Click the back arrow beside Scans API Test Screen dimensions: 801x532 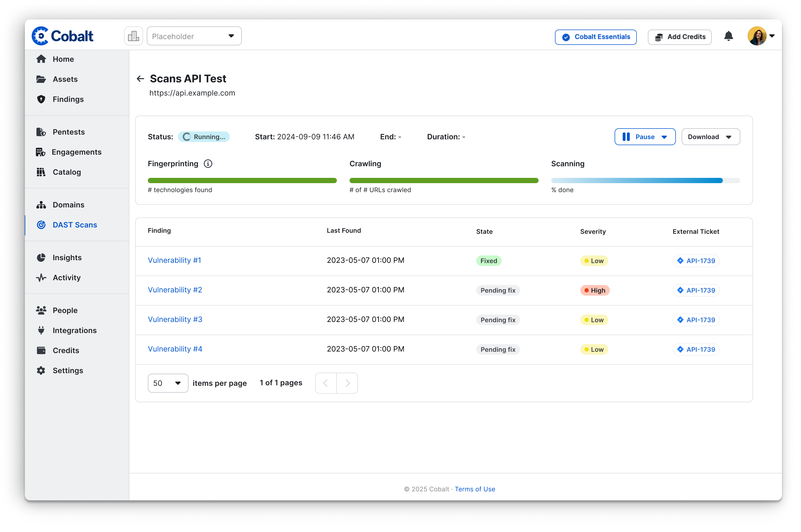tap(140, 79)
